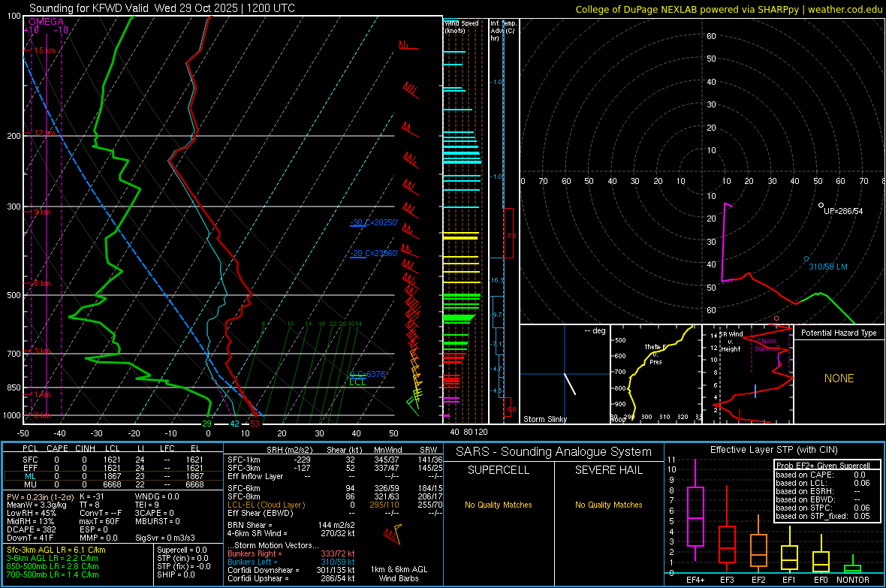Image resolution: width=886 pixels, height=588 pixels.
Task: Click the 9 km height marker
Action: [42, 212]
